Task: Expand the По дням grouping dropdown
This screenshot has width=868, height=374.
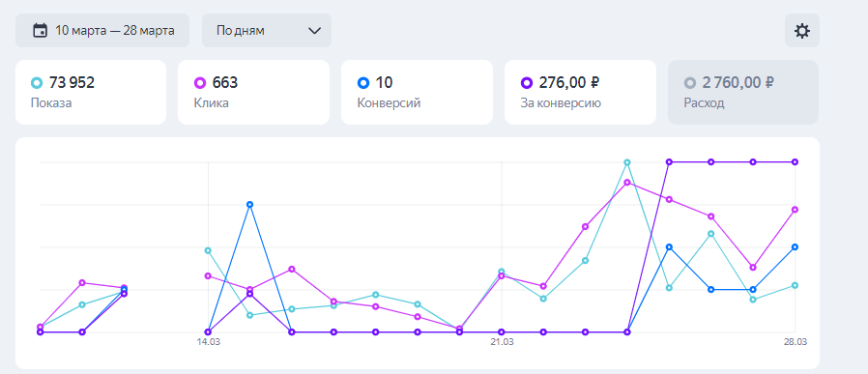Action: (x=267, y=30)
